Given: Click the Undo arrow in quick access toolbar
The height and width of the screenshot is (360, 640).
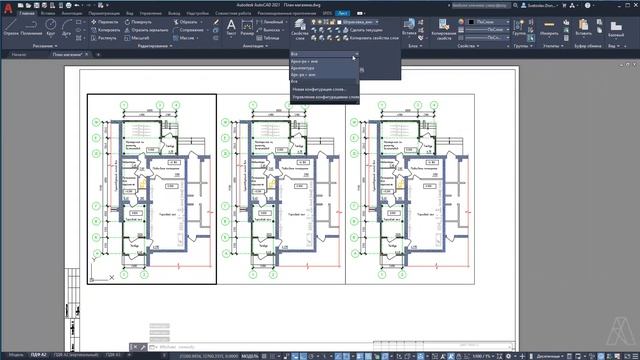Looking at the screenshot, I should tap(77, 5).
